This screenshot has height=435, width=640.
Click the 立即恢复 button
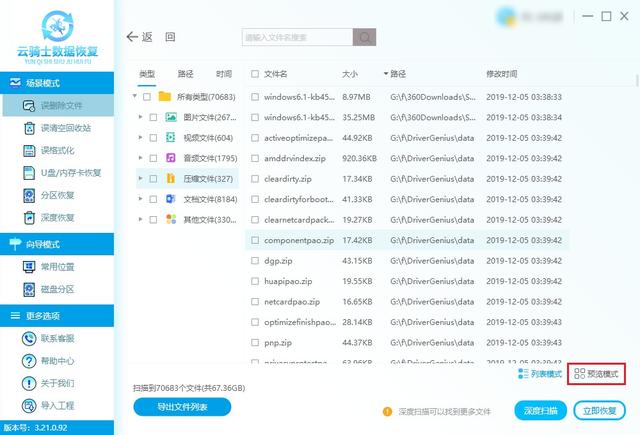599,411
